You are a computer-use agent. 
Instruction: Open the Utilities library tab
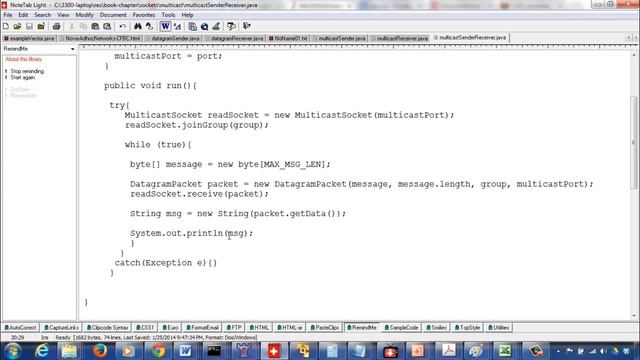[498, 328]
